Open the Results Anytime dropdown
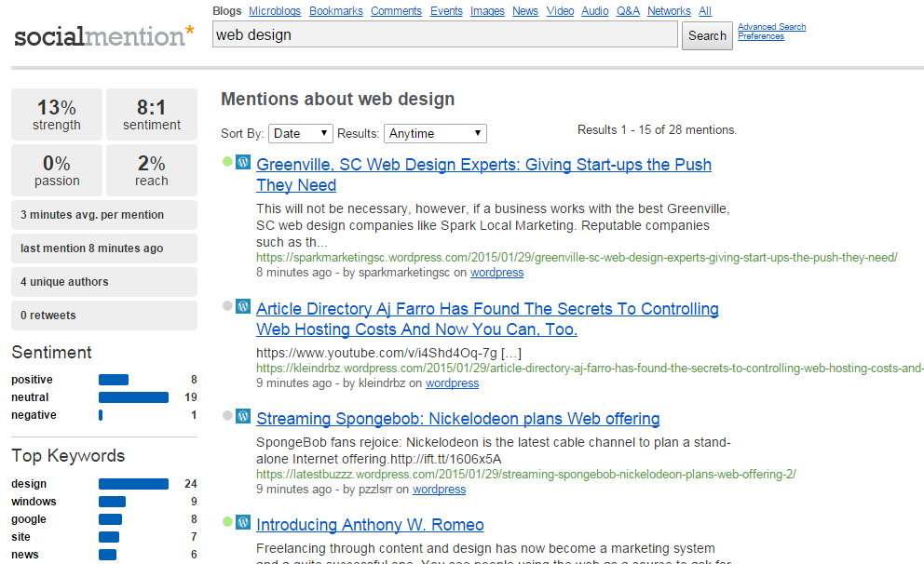Image resolution: width=924 pixels, height=564 pixels. pyautogui.click(x=435, y=134)
